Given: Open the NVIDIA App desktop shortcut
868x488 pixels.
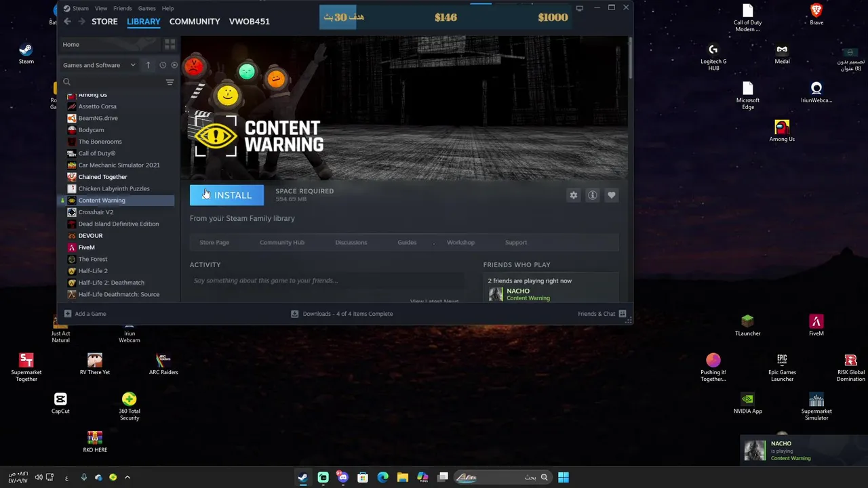Looking at the screenshot, I should click(x=747, y=403).
